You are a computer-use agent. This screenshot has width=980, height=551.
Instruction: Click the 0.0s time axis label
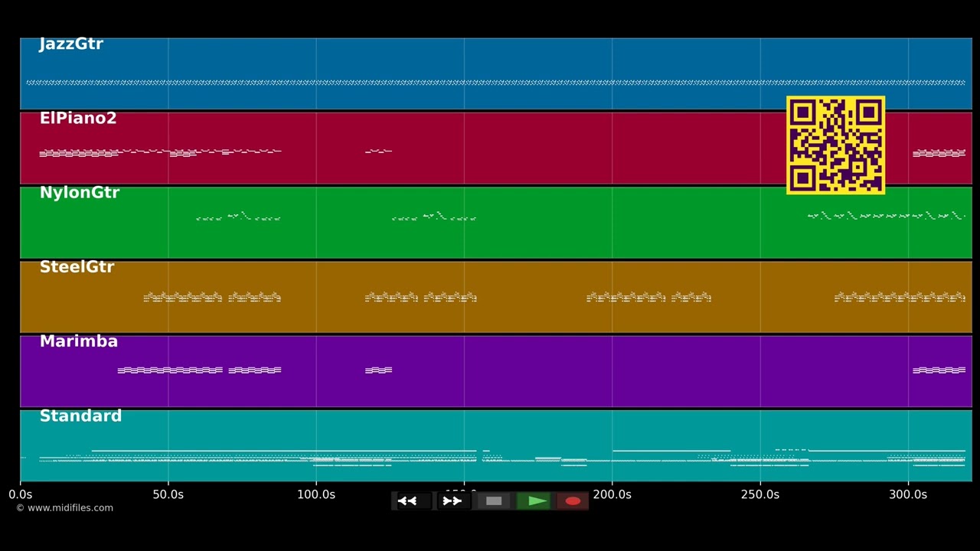click(20, 494)
